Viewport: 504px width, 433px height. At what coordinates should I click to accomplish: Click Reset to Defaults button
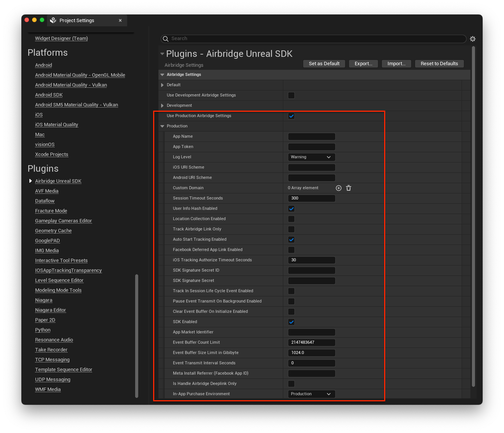pos(439,64)
